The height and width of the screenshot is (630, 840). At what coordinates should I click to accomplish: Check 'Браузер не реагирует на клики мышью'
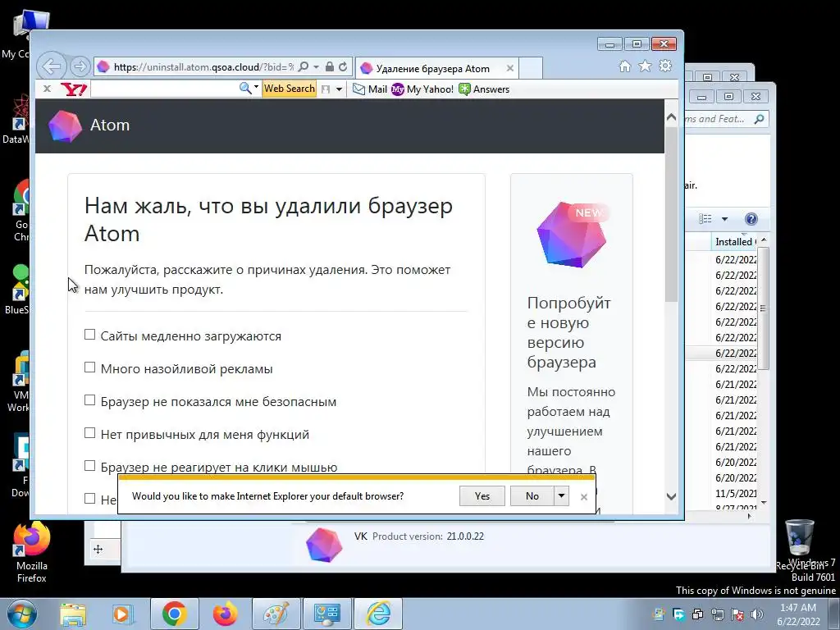(x=90, y=466)
